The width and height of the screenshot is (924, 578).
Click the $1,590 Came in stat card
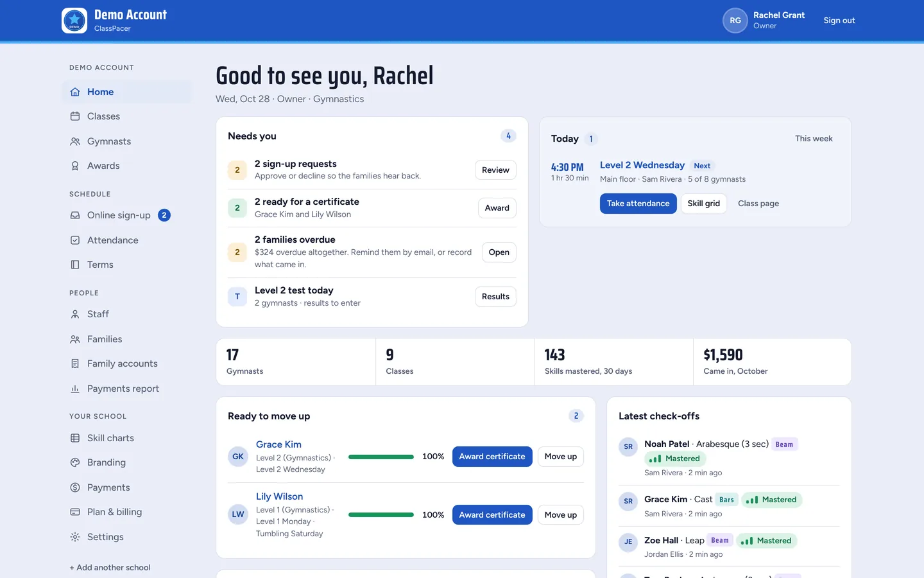[x=772, y=362]
